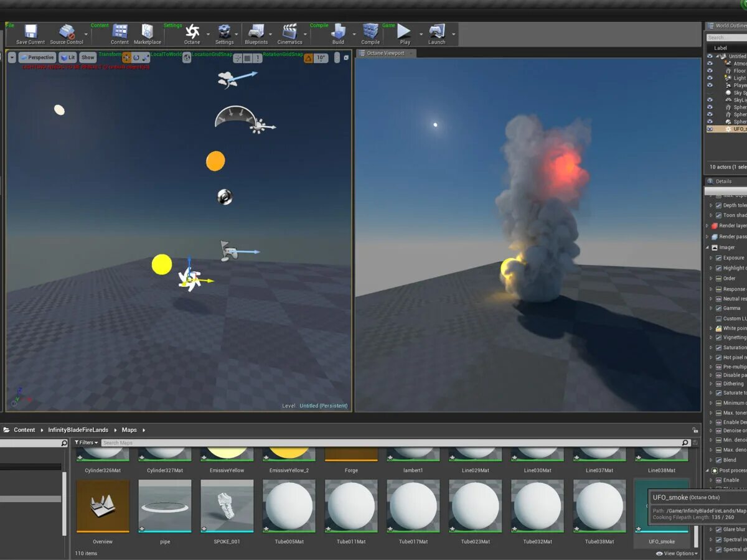Click the World Outliner panel tab

726,26
